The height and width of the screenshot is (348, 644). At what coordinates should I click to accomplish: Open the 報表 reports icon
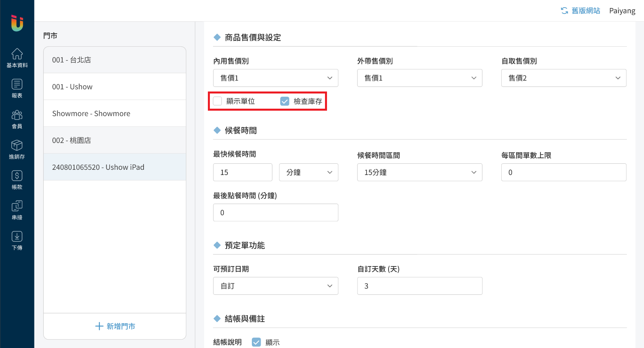[17, 84]
